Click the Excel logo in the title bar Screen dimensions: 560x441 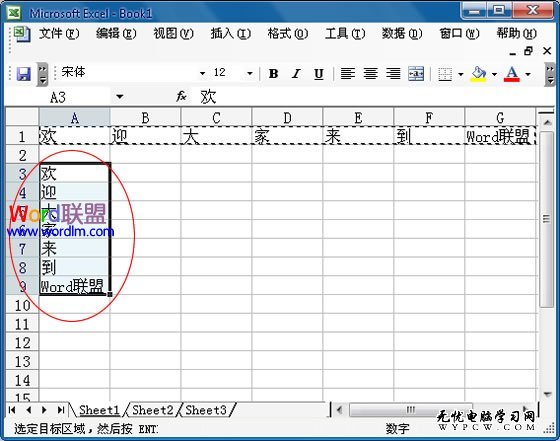pos(14,13)
